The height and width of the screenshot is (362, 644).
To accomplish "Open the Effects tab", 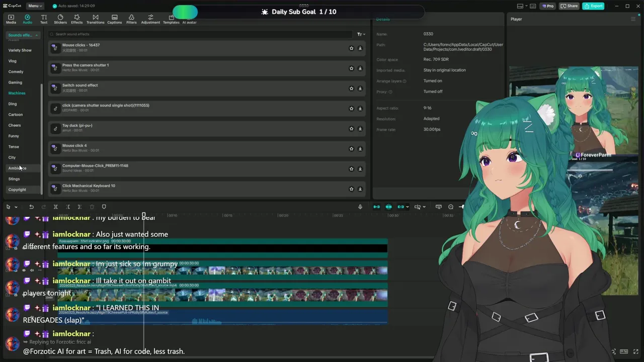I will [77, 19].
